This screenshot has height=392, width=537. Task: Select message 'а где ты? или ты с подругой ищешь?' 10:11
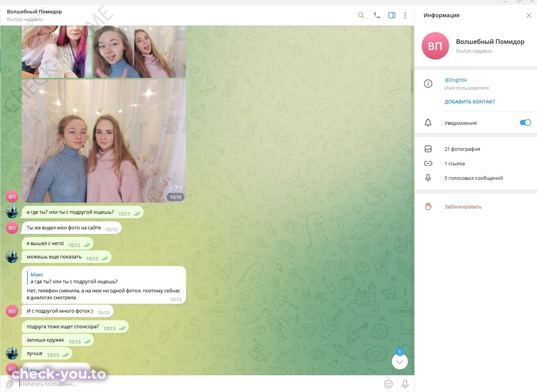point(82,212)
